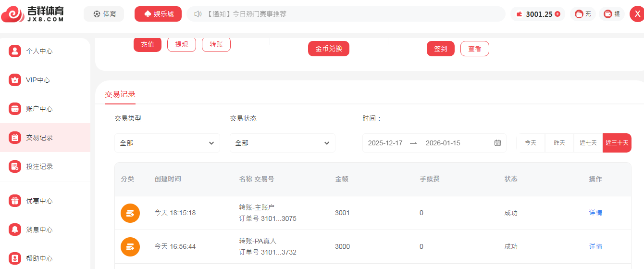Click the 名称 交易号 column header

(x=257, y=179)
